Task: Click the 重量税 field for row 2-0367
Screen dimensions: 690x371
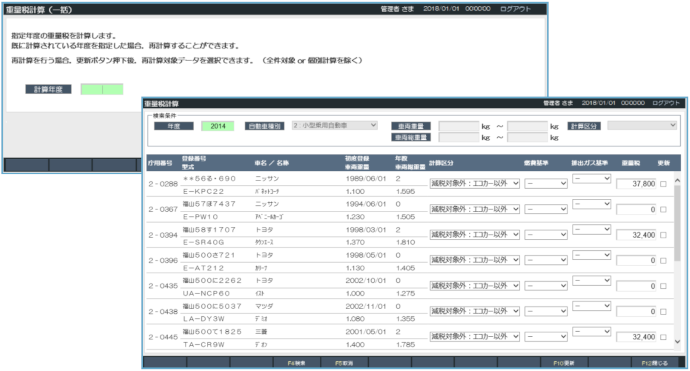Action: tap(636, 209)
